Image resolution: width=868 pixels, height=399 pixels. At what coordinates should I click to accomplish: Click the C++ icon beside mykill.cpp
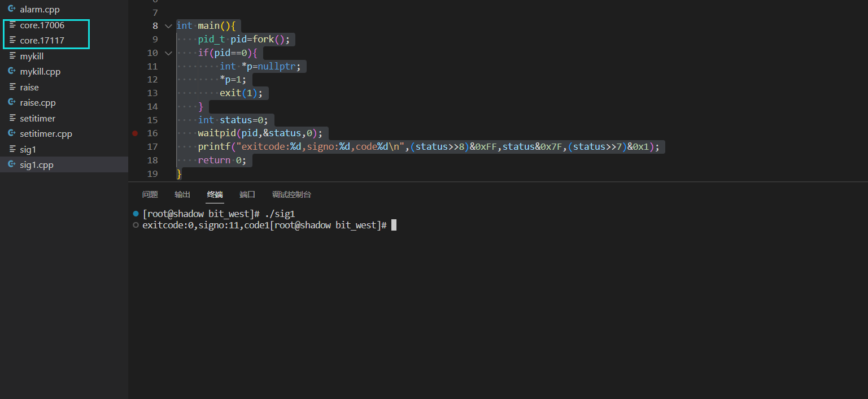(x=12, y=72)
